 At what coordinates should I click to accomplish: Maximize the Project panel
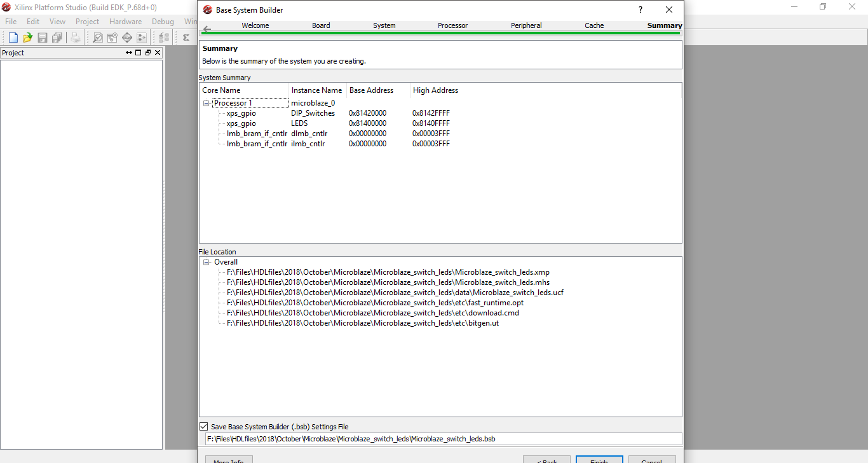[x=139, y=53]
